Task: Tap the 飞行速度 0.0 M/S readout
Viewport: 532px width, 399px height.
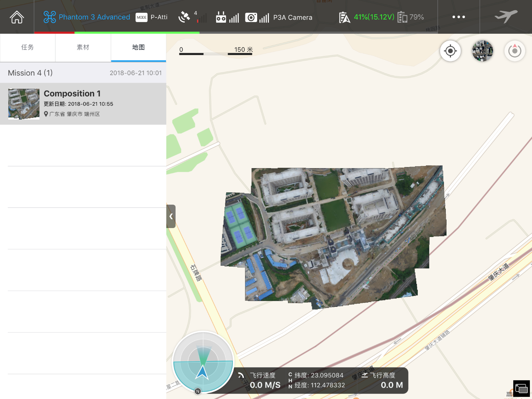Action: click(x=265, y=381)
